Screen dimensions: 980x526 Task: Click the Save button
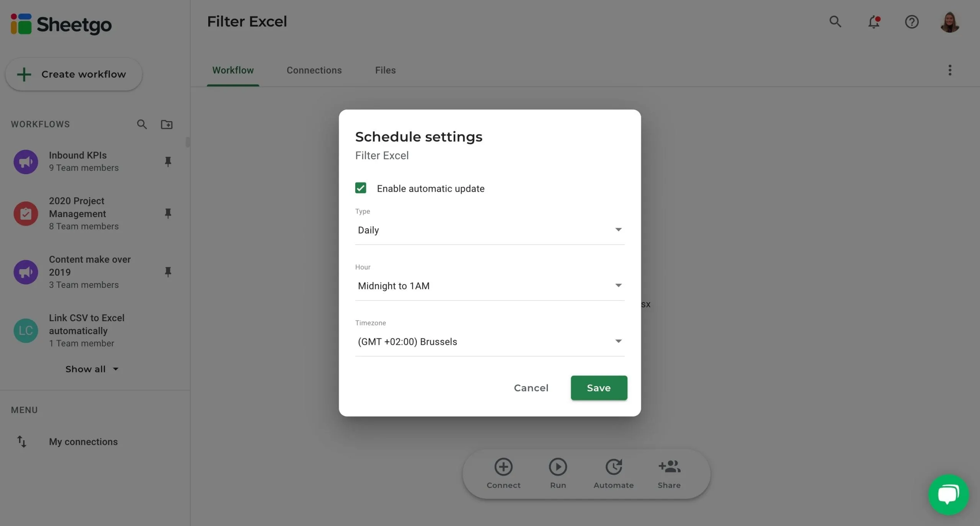click(x=599, y=388)
